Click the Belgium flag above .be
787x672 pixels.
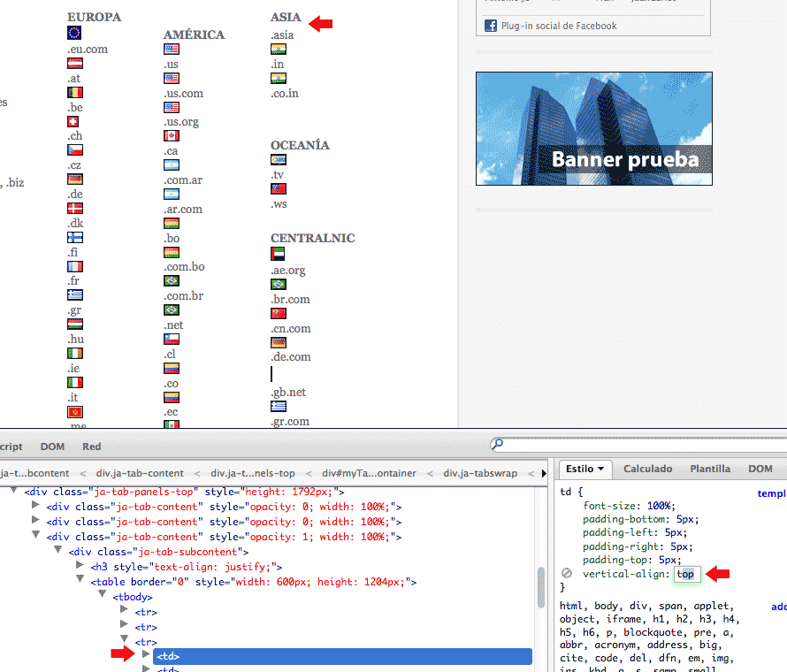(x=75, y=92)
